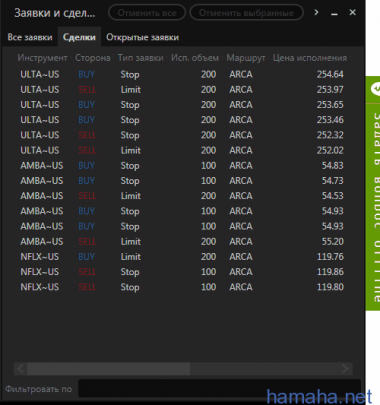
Task: Sort by Тип заявки column header
Action: coord(141,58)
